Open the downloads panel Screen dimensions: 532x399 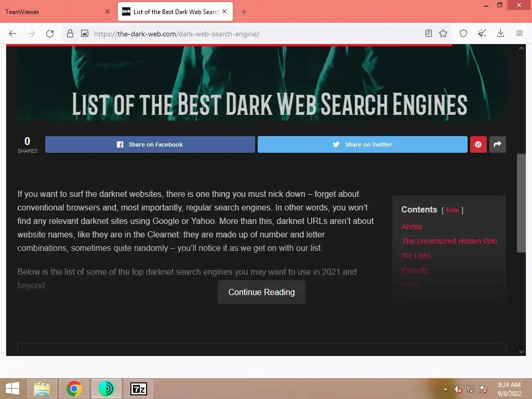tap(500, 33)
